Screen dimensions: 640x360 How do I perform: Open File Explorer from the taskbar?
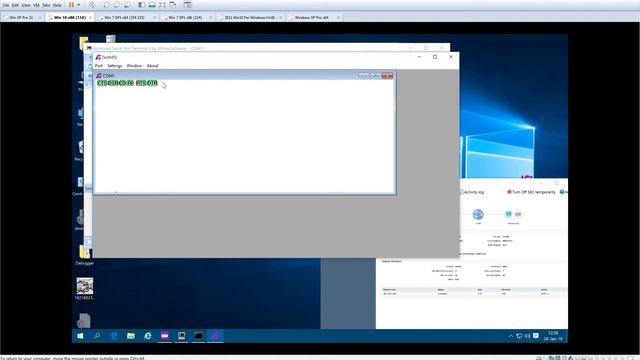point(131,336)
